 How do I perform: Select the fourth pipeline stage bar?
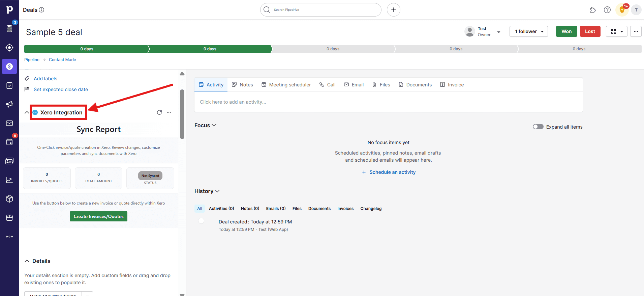pos(456,49)
